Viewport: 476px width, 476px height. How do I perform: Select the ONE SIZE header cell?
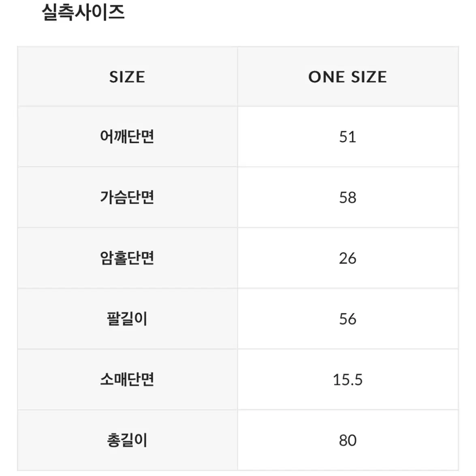(348, 77)
